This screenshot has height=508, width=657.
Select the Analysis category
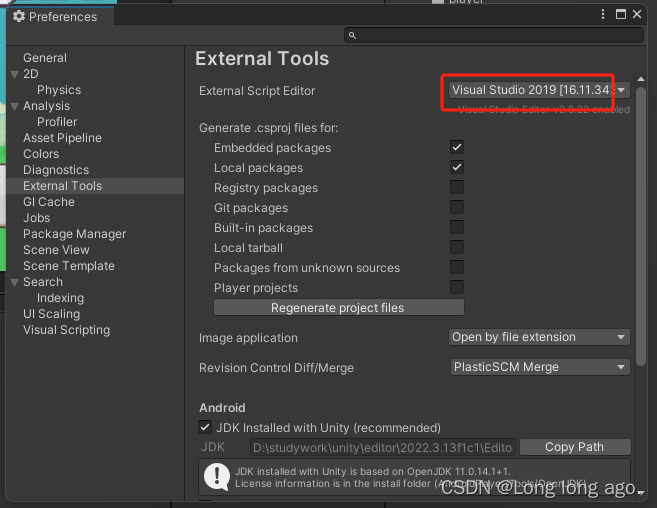pos(47,106)
